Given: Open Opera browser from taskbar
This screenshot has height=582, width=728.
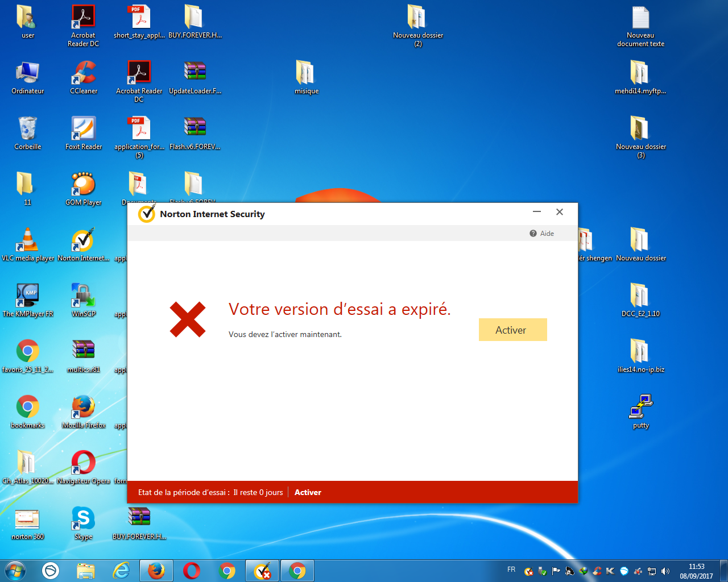Looking at the screenshot, I should pos(192,570).
